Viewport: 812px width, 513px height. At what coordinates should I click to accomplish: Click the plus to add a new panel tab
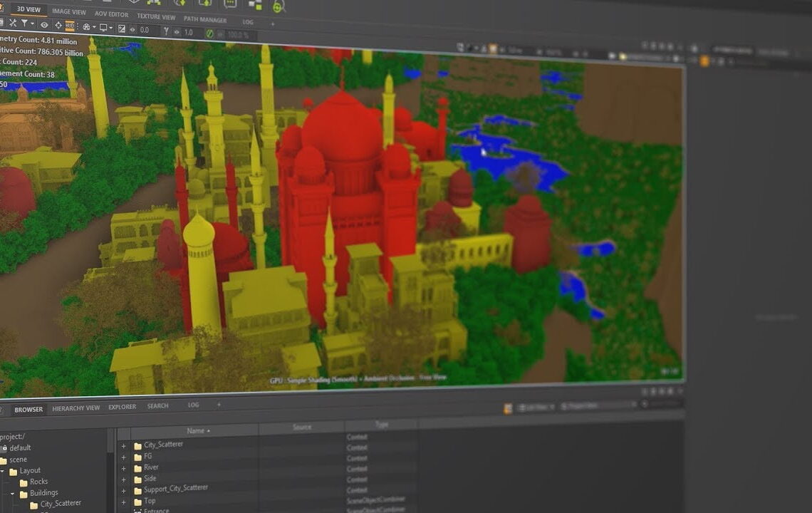tap(219, 406)
